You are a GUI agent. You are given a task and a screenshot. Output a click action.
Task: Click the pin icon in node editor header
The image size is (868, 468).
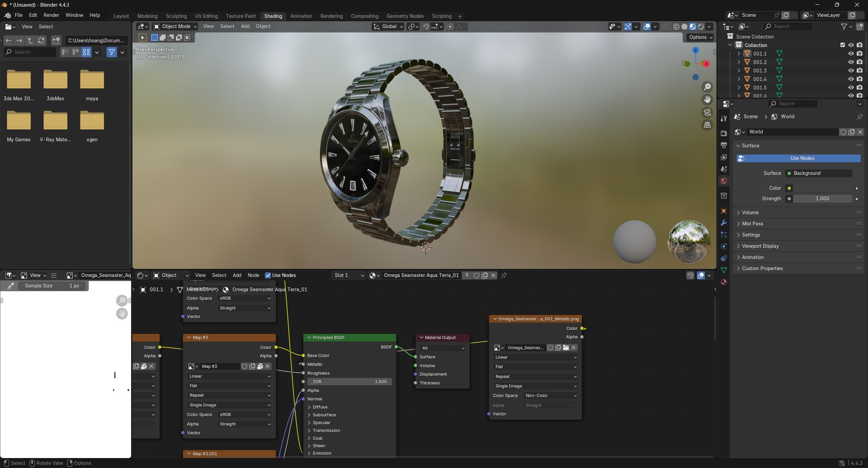[x=504, y=275]
